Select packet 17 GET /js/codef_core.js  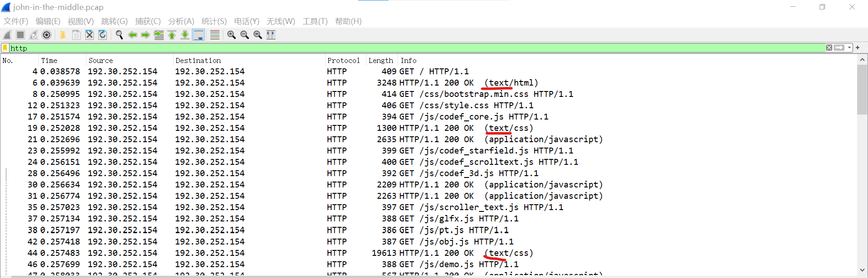428,117
